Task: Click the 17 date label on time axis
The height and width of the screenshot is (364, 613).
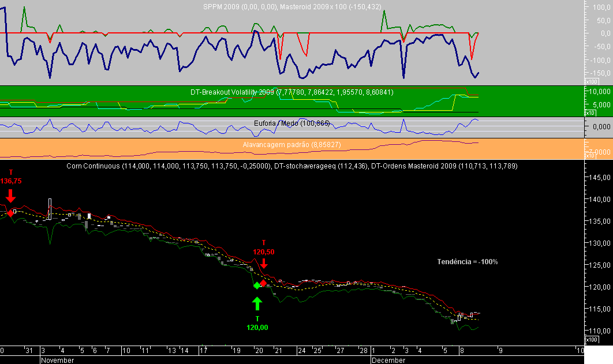Action: 203,351
